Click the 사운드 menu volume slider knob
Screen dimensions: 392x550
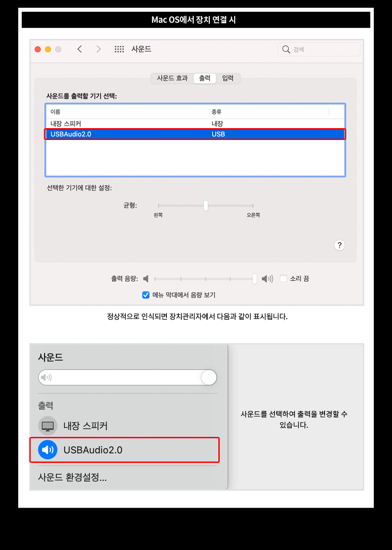(x=209, y=378)
